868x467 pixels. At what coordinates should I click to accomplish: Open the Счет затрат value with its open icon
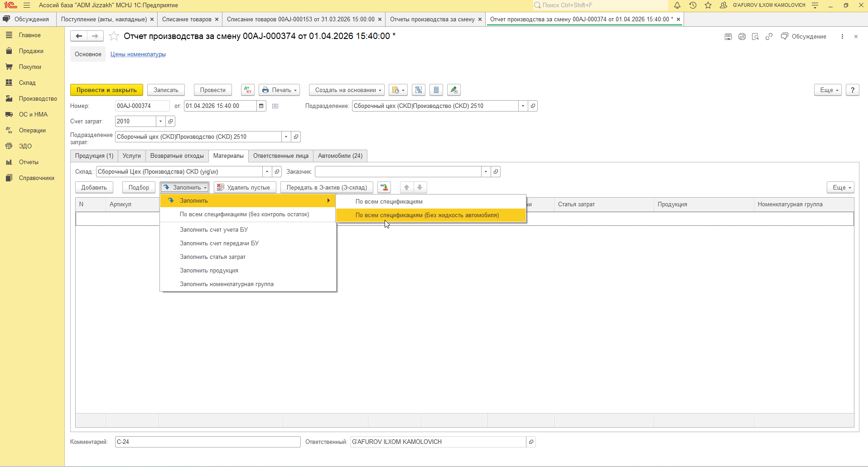click(170, 122)
